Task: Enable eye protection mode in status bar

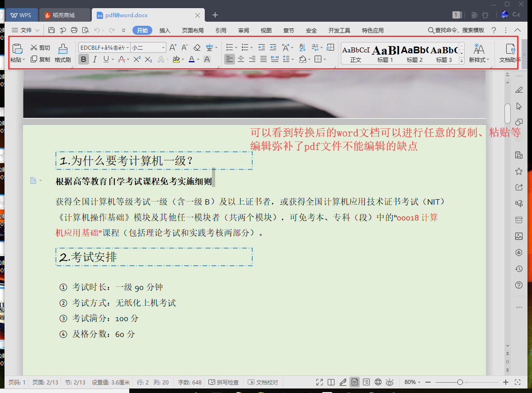Action: point(390,382)
